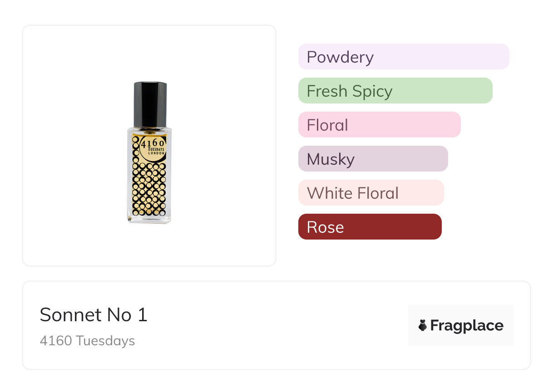
Task: Click the clear glass base of the bottle
Action: (149, 219)
